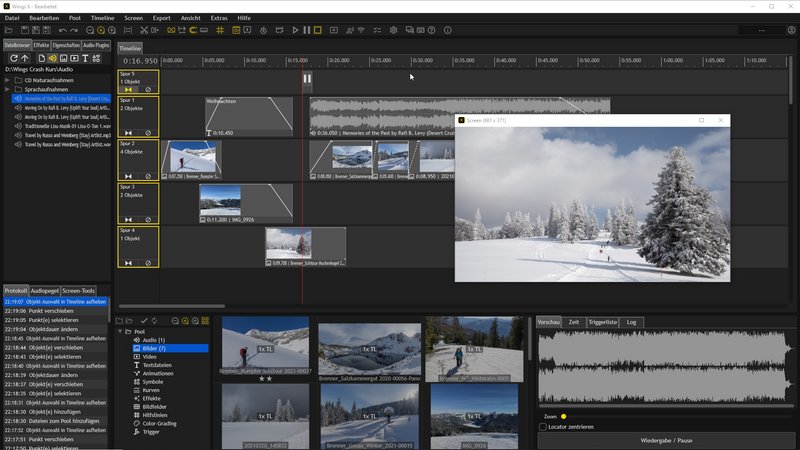Toggle the lock icon on Spur 2
Viewport: 800px width, 450px height.
(x=128, y=177)
